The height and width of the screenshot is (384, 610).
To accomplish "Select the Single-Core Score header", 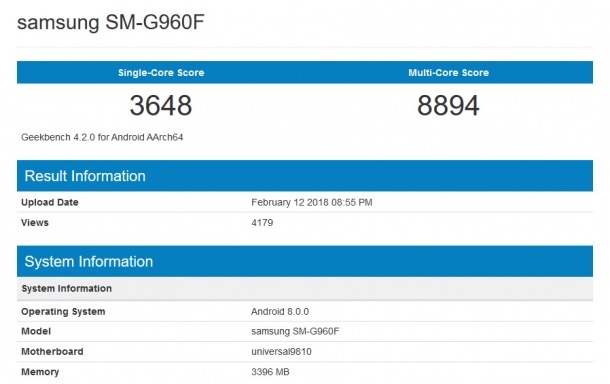I will pyautogui.click(x=161, y=73).
